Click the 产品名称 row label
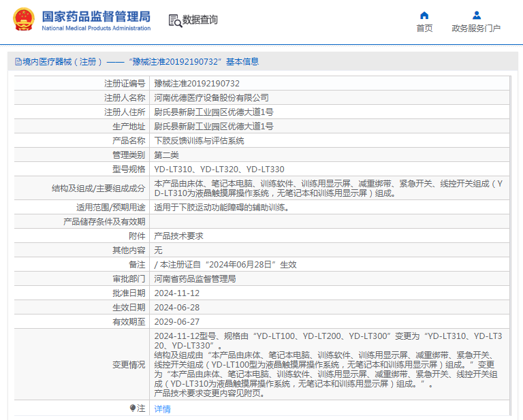Screen dimensions: 523x420 (x=129, y=141)
